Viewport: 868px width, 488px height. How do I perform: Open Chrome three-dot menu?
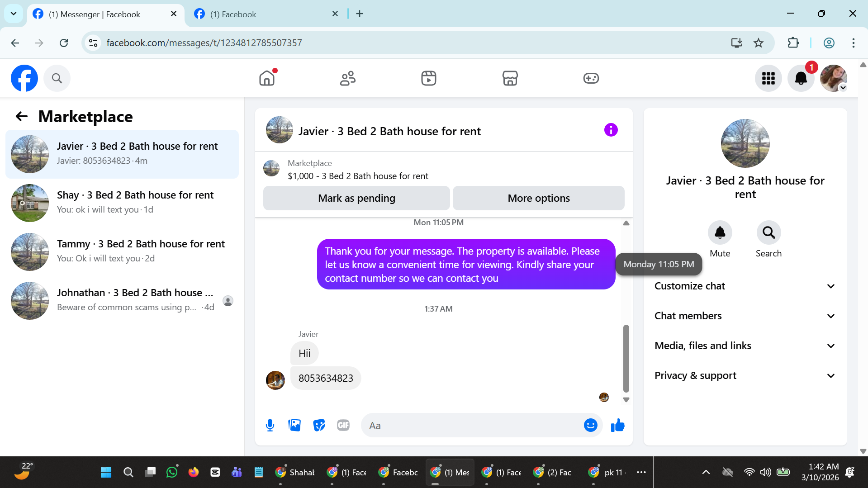click(x=853, y=43)
